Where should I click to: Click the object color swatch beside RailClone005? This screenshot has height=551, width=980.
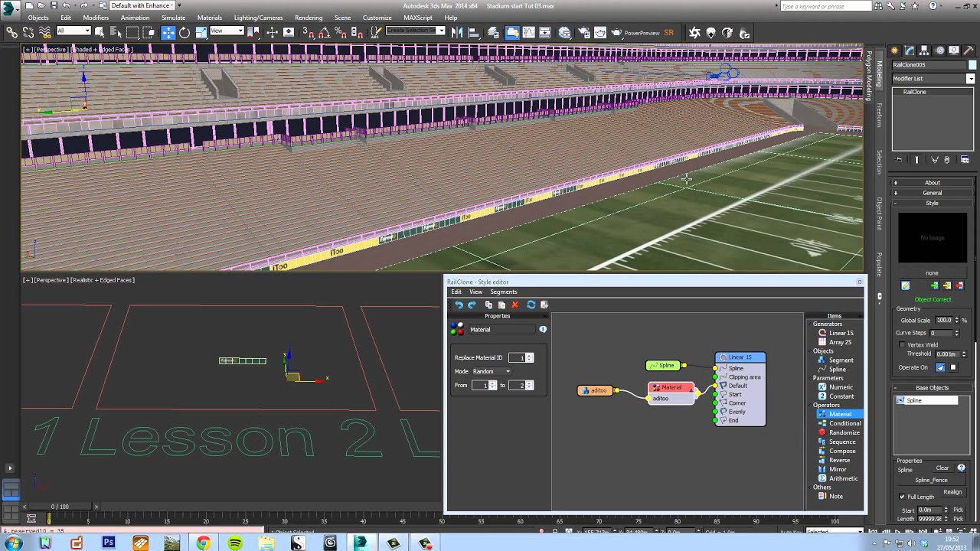(x=972, y=65)
